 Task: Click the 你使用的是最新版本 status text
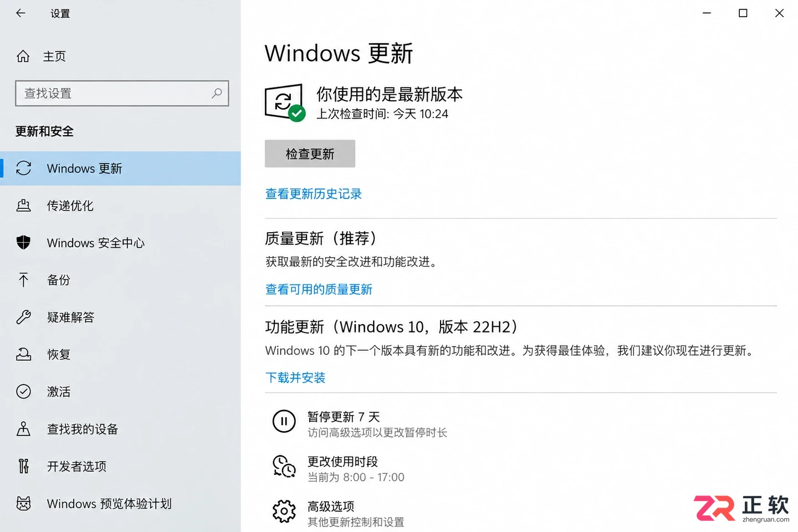[390, 94]
